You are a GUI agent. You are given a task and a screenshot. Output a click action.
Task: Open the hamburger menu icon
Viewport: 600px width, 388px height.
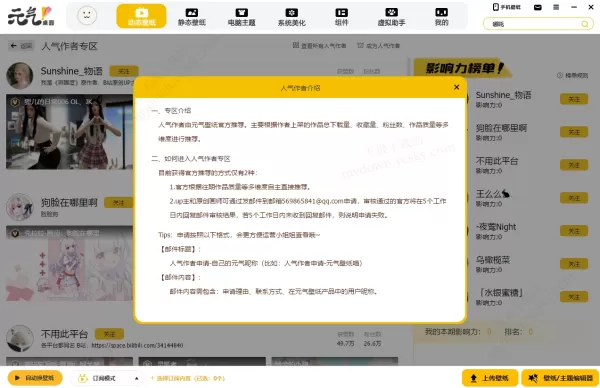click(x=556, y=7)
